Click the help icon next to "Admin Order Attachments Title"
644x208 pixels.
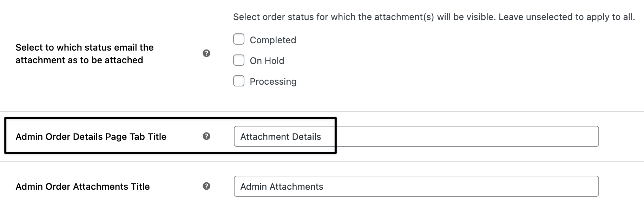206,186
